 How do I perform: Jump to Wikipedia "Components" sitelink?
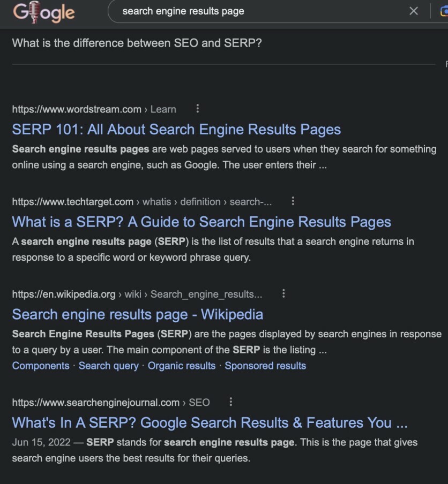[x=41, y=366]
